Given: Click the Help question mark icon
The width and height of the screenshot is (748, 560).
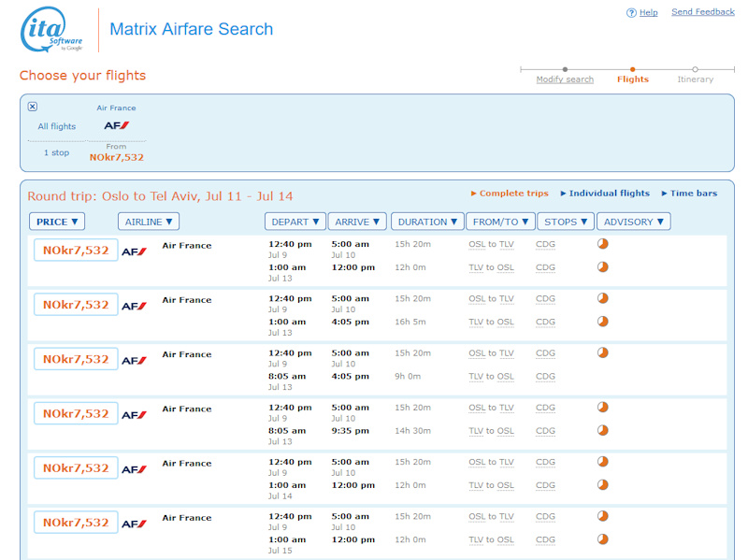Looking at the screenshot, I should (x=631, y=13).
